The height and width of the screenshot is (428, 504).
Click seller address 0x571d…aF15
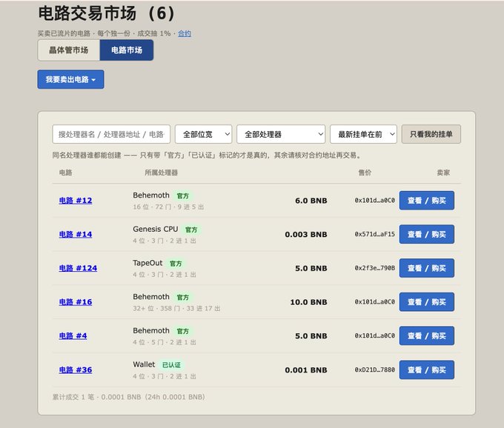click(375, 235)
